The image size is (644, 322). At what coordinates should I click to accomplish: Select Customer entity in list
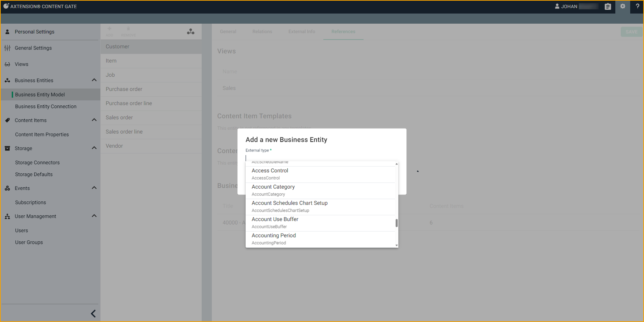(x=151, y=47)
